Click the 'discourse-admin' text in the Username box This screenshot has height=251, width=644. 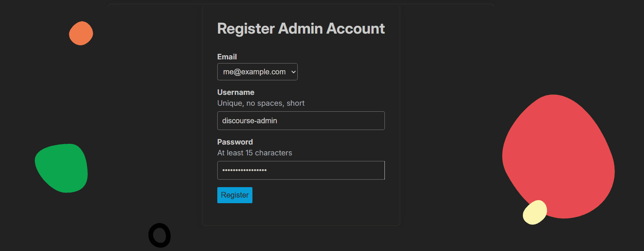[x=249, y=121]
